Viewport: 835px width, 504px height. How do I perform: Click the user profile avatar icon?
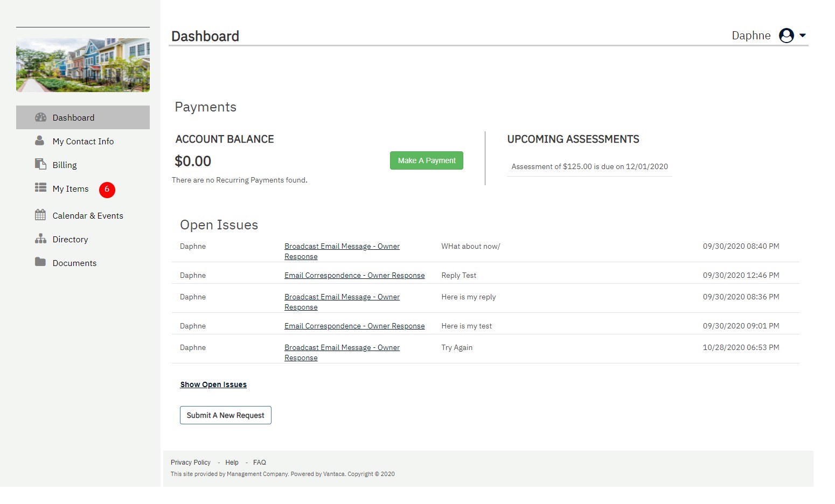click(786, 36)
